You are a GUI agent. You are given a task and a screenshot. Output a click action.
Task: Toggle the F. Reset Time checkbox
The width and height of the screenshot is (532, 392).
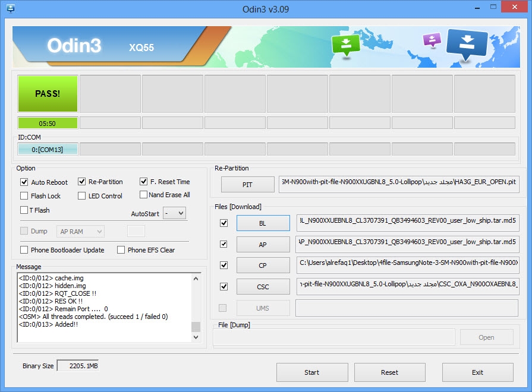[143, 181]
